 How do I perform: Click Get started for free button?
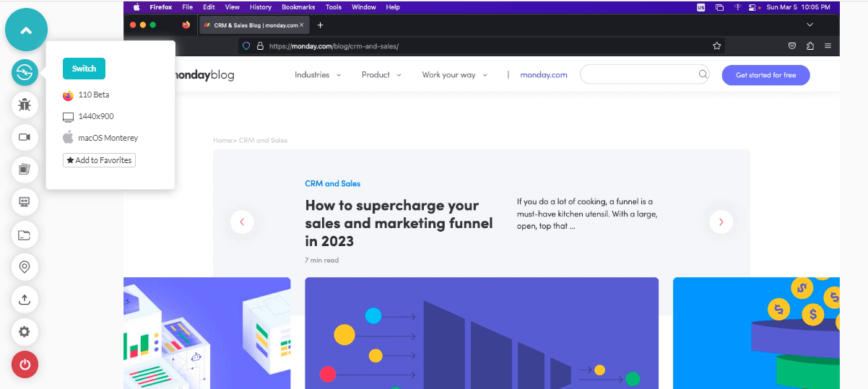click(x=765, y=75)
